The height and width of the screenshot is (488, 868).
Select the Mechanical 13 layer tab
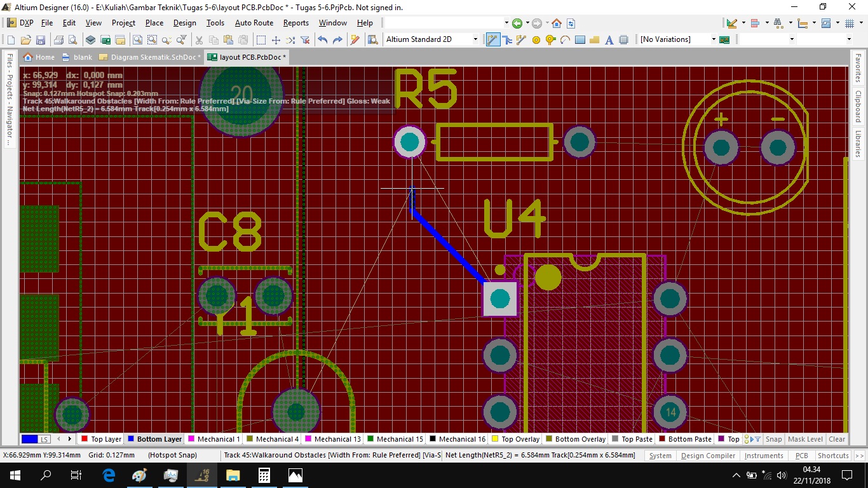(332, 439)
